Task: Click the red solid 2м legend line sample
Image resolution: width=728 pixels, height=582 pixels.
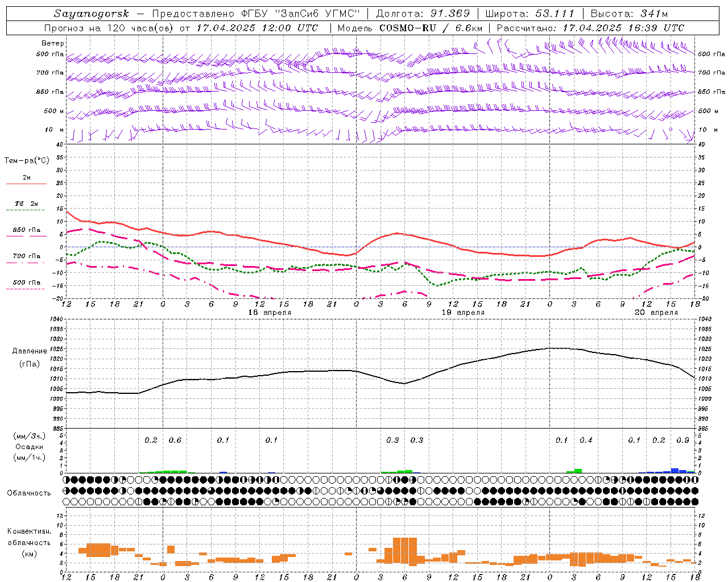Action: point(26,184)
